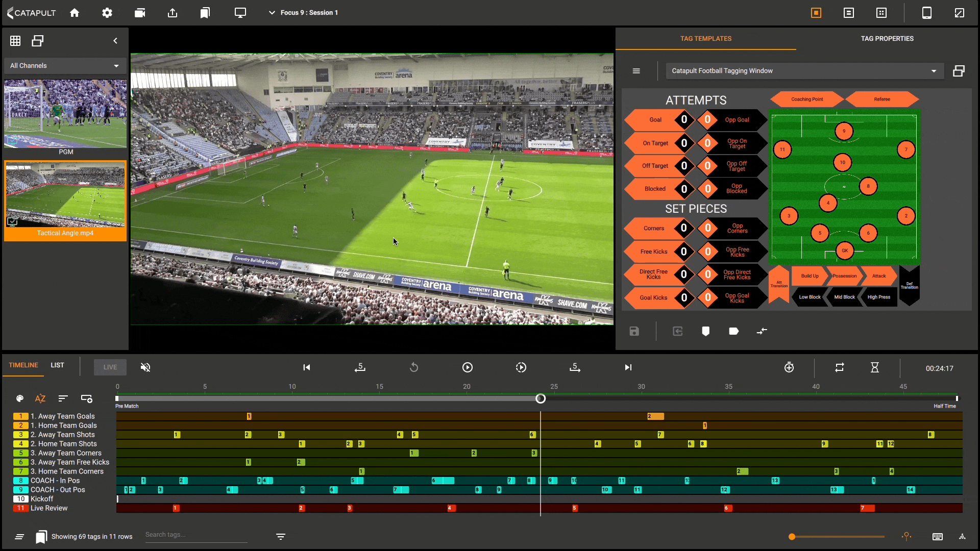Open the home screen icon

coord(75,13)
